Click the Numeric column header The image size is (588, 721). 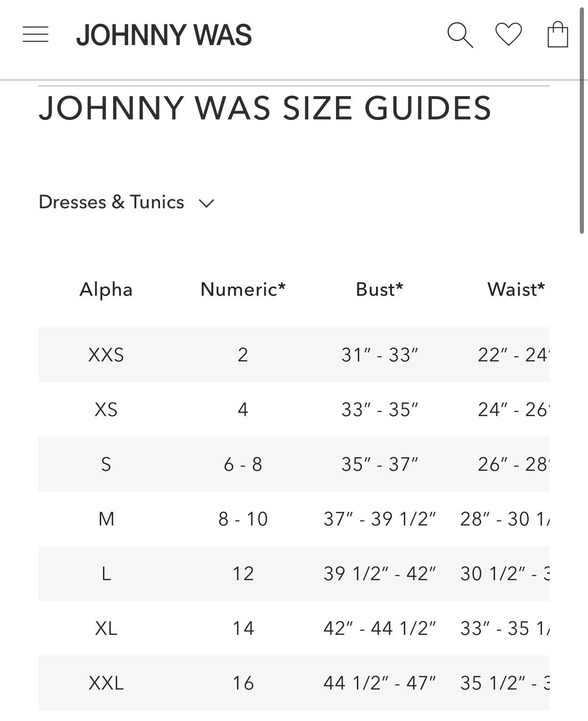(x=243, y=289)
